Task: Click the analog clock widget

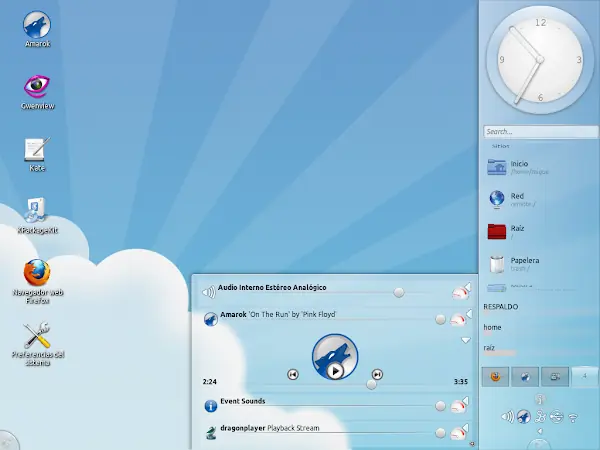Action: click(540, 60)
